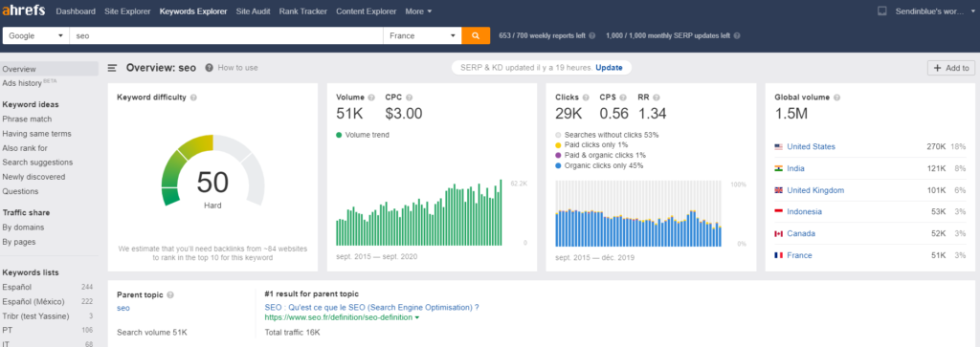Image resolution: width=980 pixels, height=347 pixels.
Task: Open Keywords Explorer in the top navigation
Action: pos(193,11)
